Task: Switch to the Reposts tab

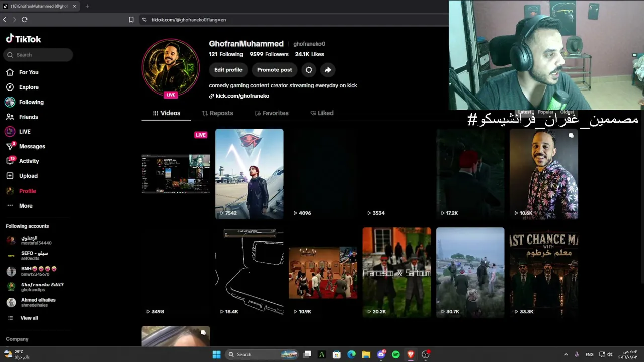Action: pos(217,113)
